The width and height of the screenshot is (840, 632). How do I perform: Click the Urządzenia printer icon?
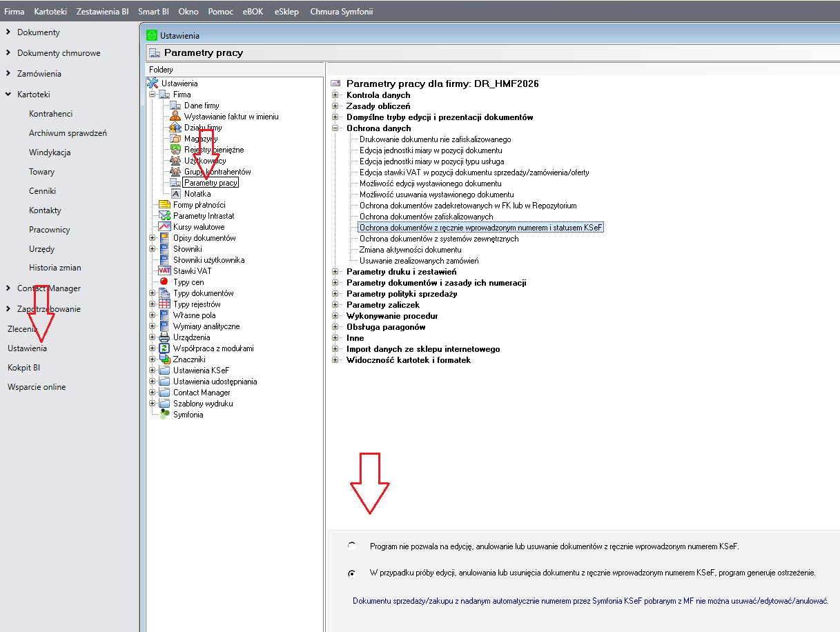(164, 337)
